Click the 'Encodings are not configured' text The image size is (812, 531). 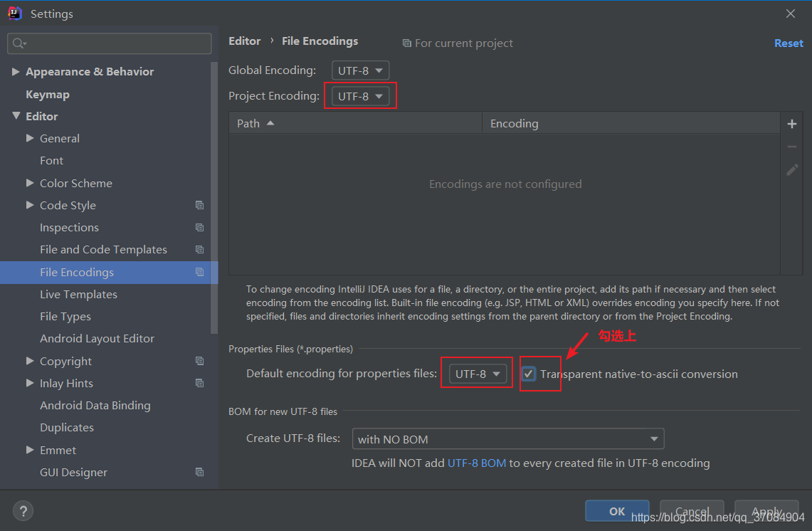[505, 184]
